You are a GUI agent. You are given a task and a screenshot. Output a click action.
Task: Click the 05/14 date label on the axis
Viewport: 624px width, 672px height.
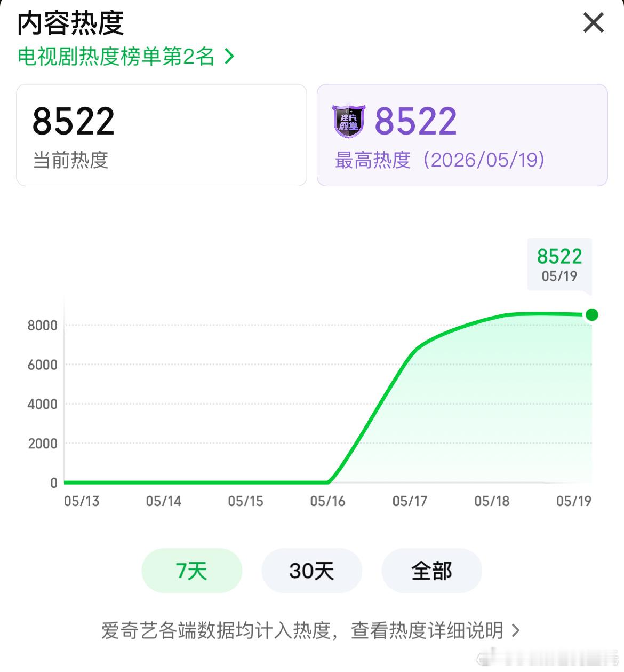pyautogui.click(x=164, y=501)
